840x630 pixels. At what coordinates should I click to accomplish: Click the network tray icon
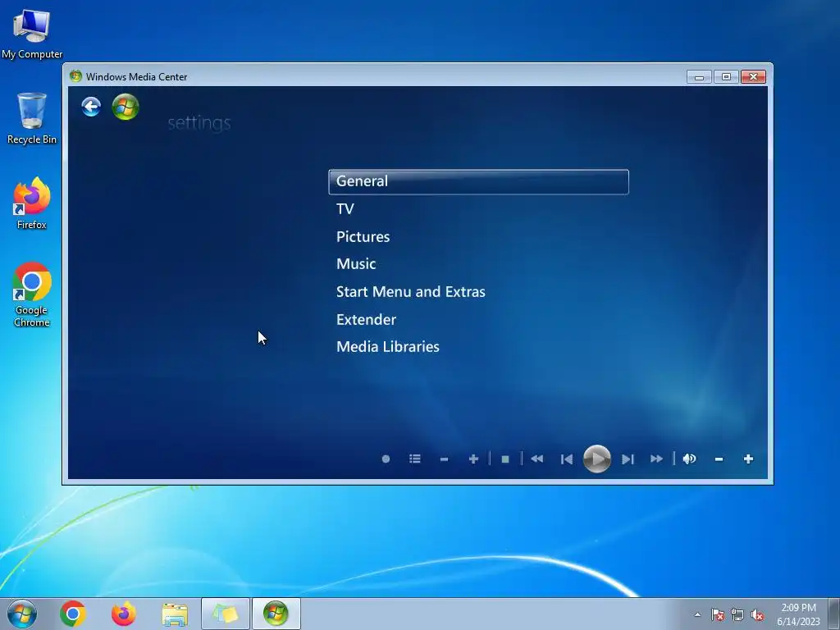point(737,615)
